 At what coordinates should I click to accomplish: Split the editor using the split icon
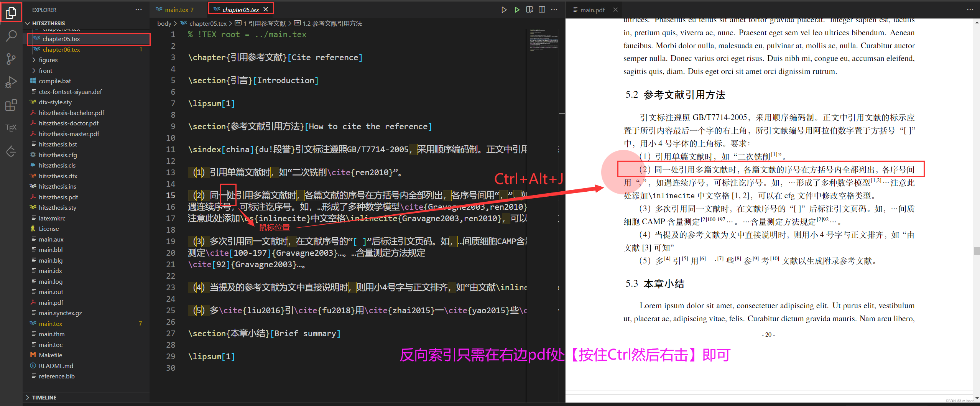click(542, 9)
